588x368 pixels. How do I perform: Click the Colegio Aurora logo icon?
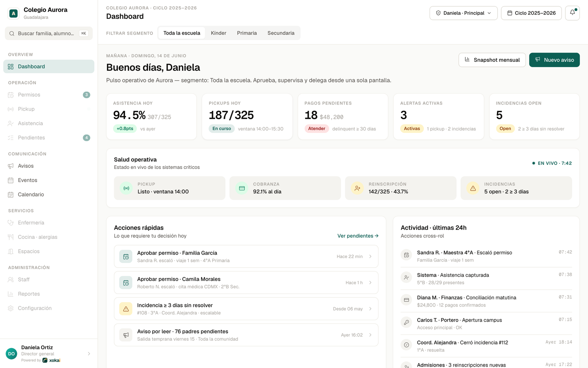coord(14,14)
